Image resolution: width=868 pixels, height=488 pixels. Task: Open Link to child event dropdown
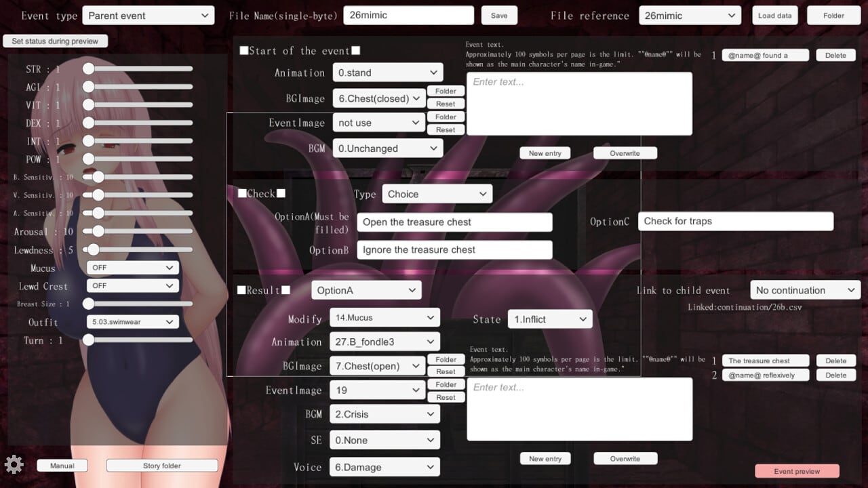point(805,290)
